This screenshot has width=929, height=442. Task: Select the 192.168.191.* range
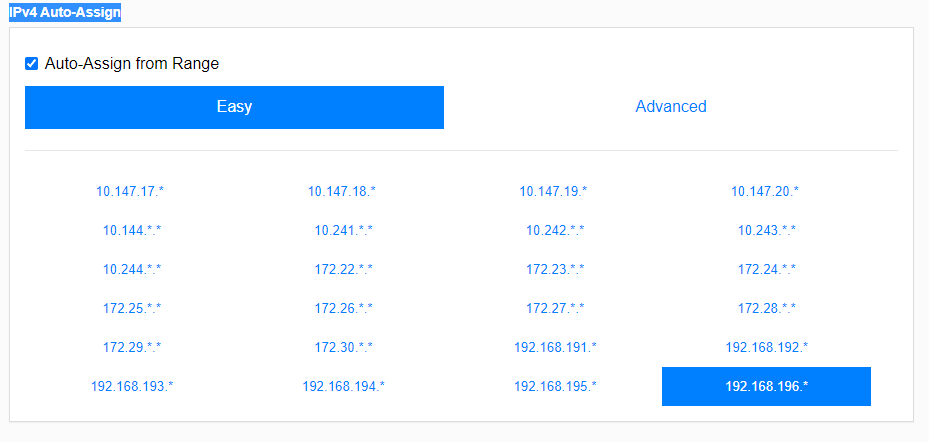pyautogui.click(x=555, y=347)
